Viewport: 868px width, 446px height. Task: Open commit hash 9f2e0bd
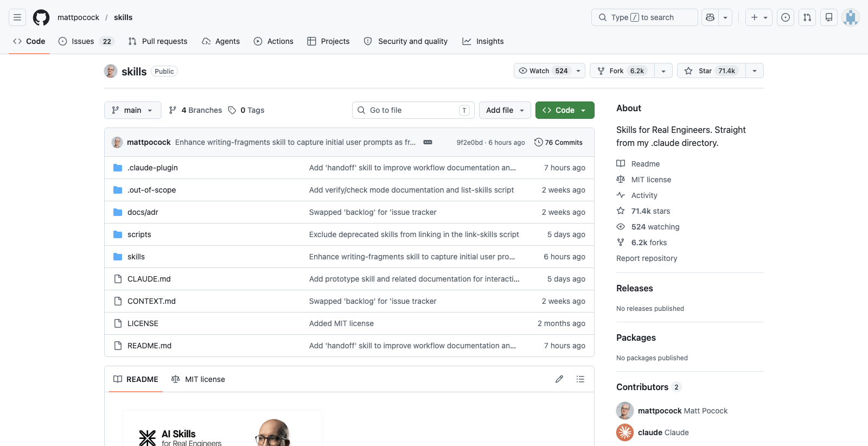469,143
